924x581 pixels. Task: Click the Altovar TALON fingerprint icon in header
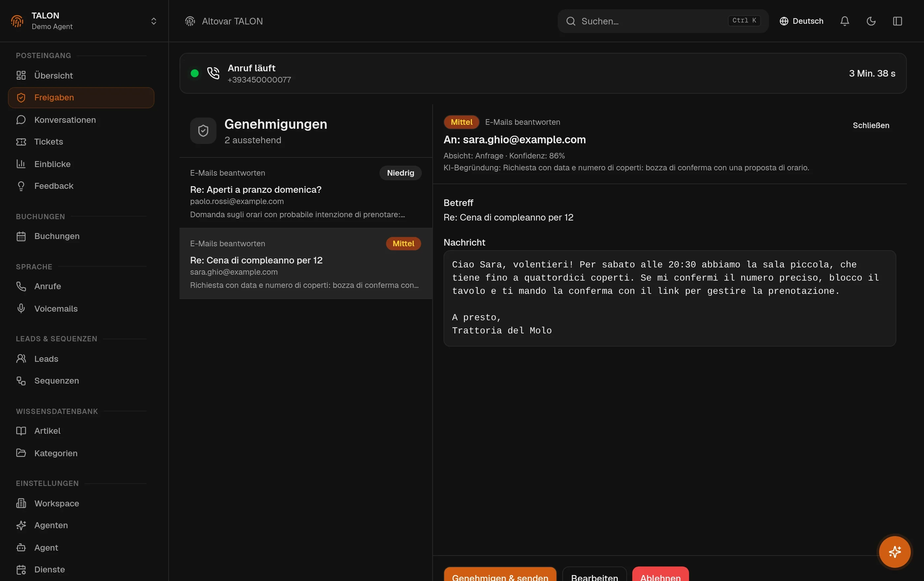coord(190,21)
